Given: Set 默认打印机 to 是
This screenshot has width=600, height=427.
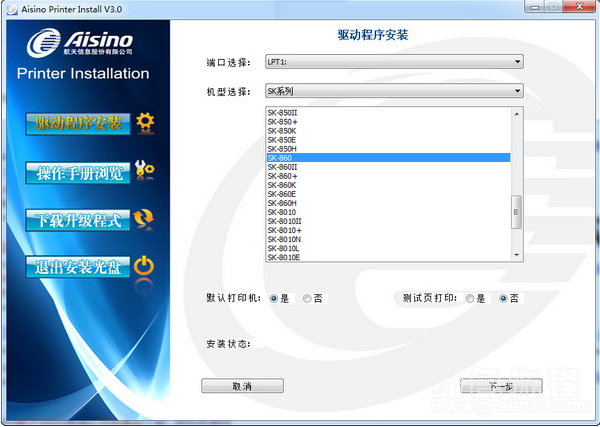Looking at the screenshot, I should tap(274, 298).
